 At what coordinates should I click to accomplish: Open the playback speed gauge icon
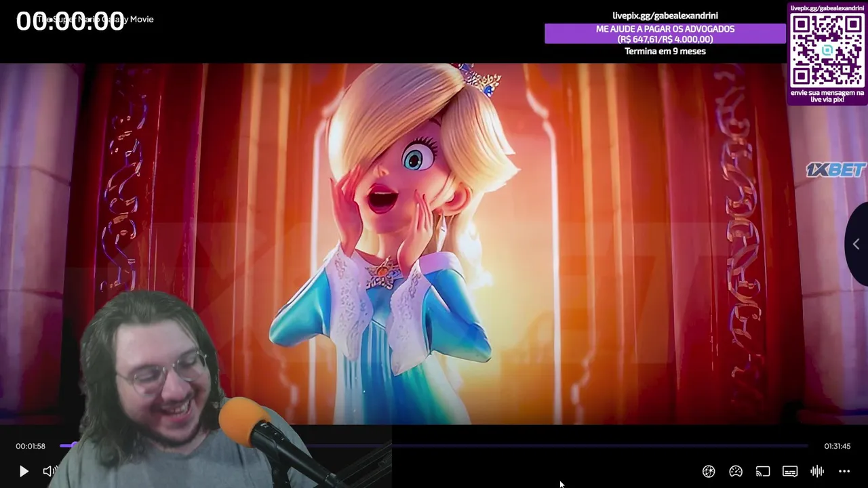tap(736, 471)
